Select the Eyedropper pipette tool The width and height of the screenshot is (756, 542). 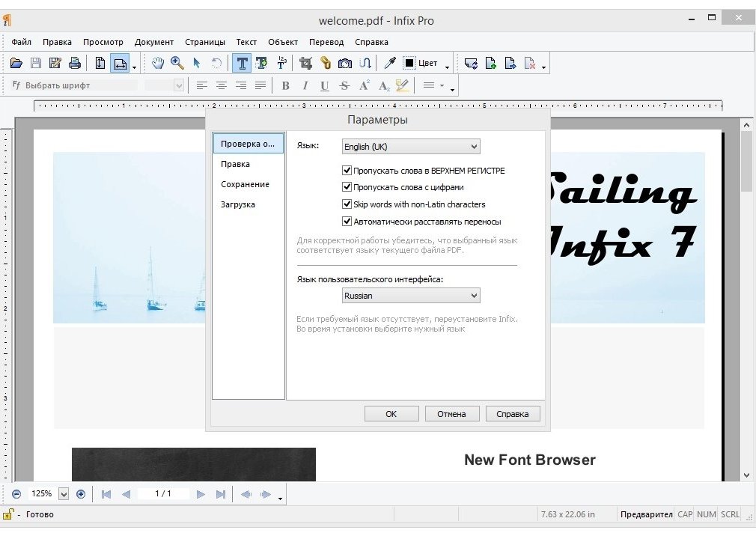tap(389, 63)
